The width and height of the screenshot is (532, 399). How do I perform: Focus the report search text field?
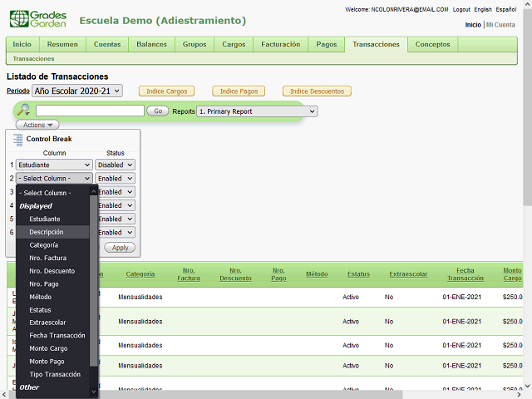click(90, 111)
